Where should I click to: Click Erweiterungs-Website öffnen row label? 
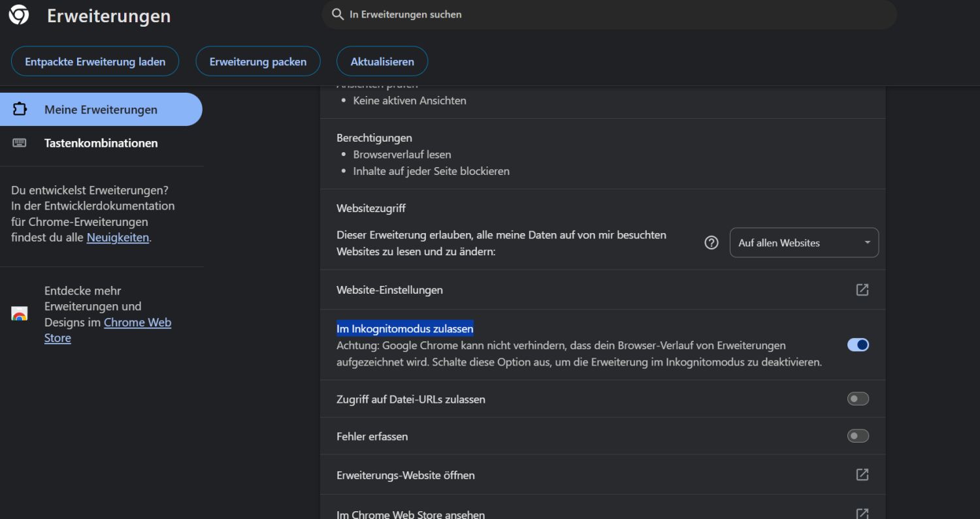(x=406, y=475)
